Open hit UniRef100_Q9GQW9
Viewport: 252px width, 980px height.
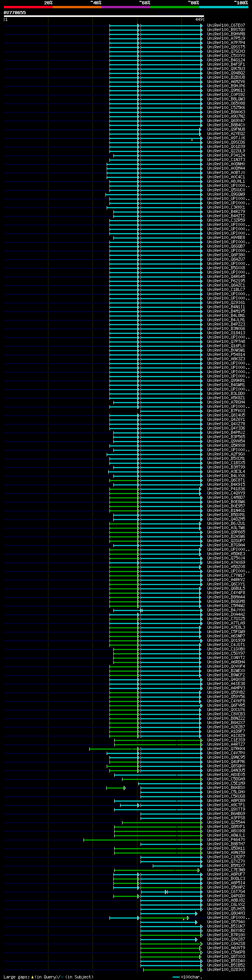click(226, 195)
